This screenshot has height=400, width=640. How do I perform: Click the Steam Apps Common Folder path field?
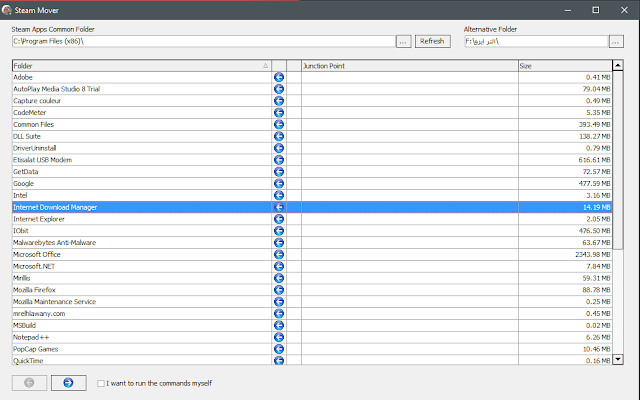click(204, 41)
